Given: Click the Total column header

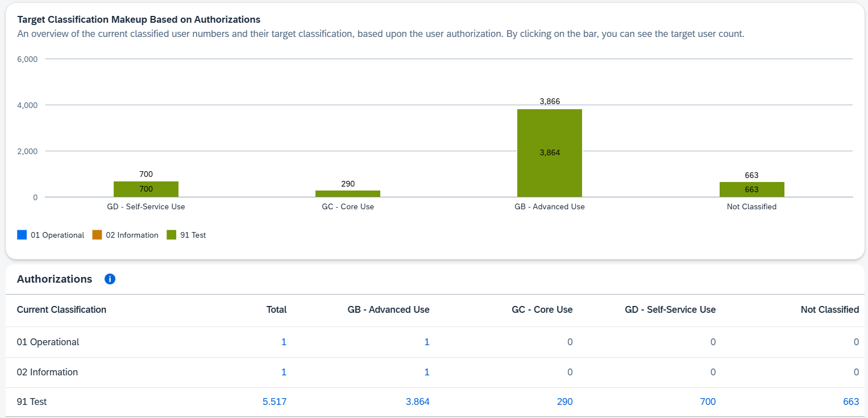Looking at the screenshot, I should pos(276,310).
